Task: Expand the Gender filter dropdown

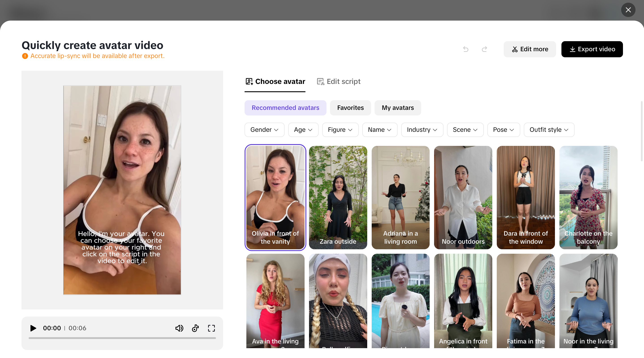Action: [x=264, y=130]
